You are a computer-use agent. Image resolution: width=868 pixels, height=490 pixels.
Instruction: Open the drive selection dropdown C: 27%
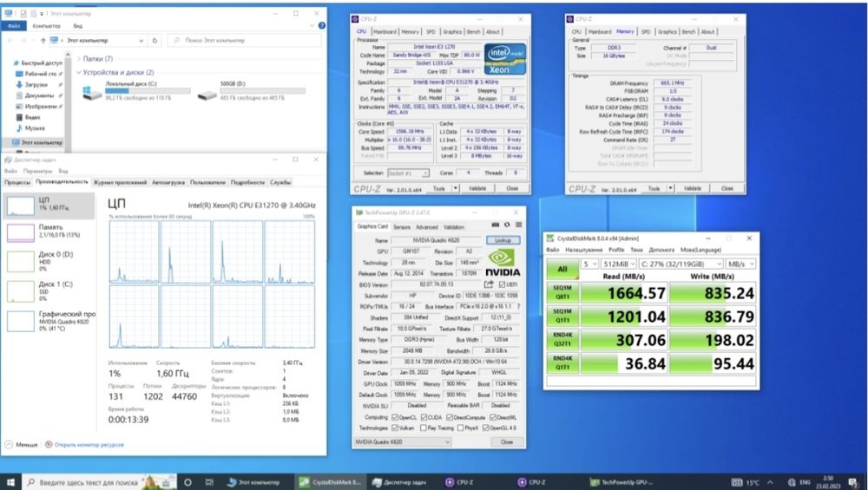(x=681, y=264)
